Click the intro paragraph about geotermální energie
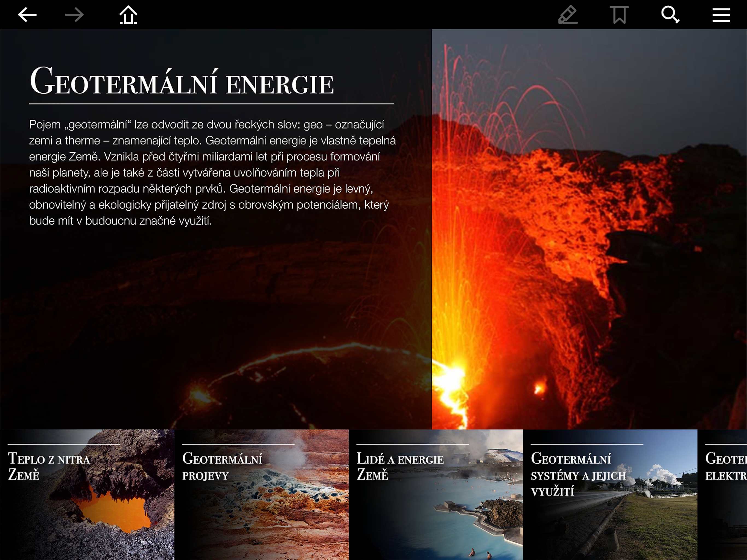The image size is (747, 560). coord(212,172)
